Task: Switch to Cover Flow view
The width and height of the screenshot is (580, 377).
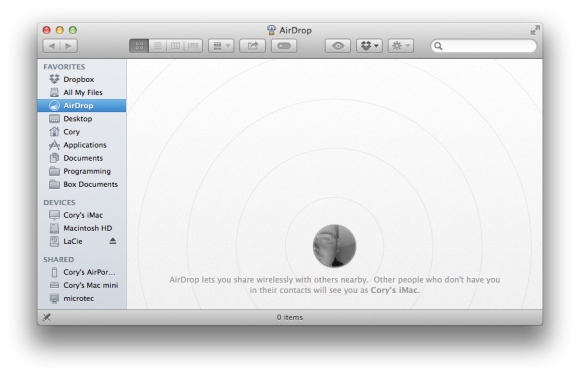Action: [193, 46]
